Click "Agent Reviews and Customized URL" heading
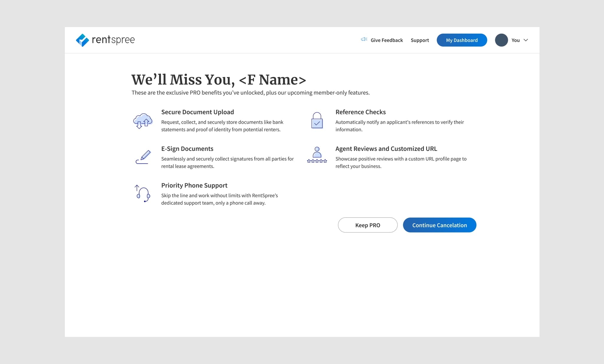This screenshot has height=364, width=604. [x=386, y=149]
